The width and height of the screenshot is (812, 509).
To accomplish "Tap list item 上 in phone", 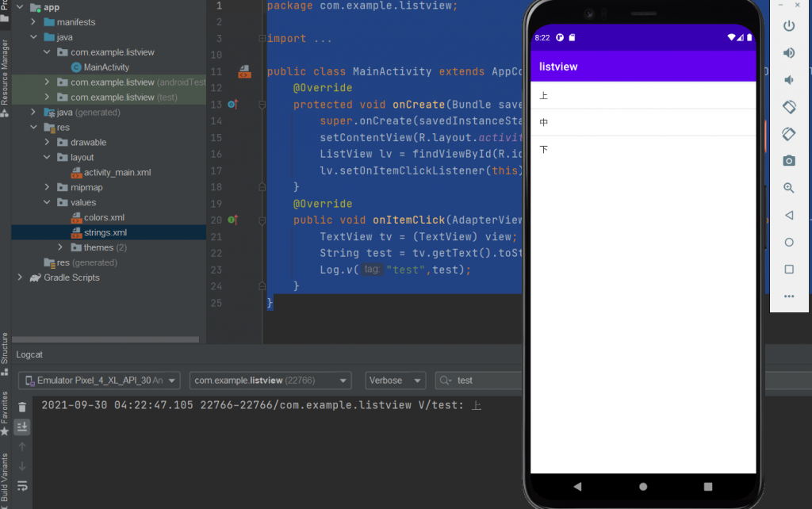I will tap(643, 95).
